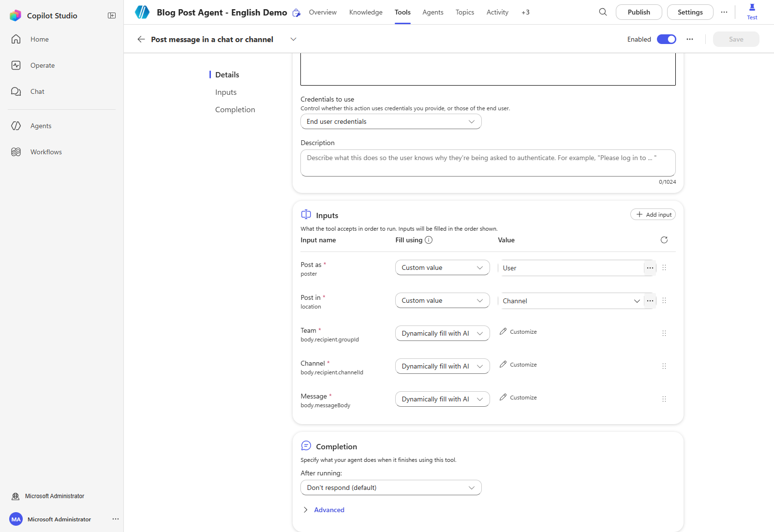Click drag handle for Team input row
This screenshot has width=774, height=532.
(664, 333)
